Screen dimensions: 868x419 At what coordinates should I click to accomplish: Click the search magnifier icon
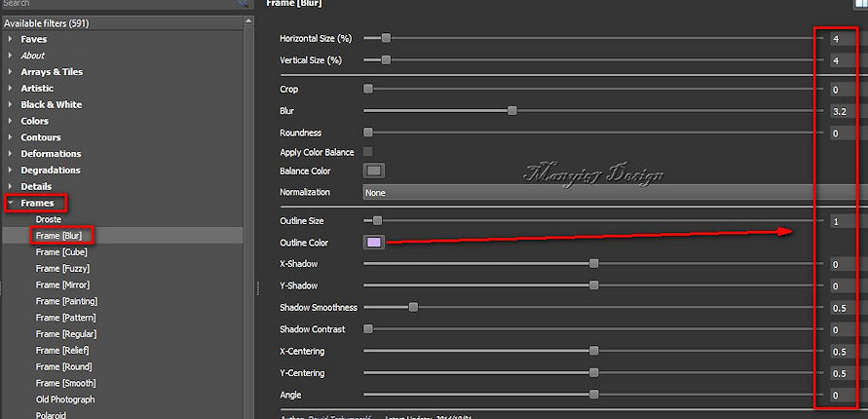244,4
